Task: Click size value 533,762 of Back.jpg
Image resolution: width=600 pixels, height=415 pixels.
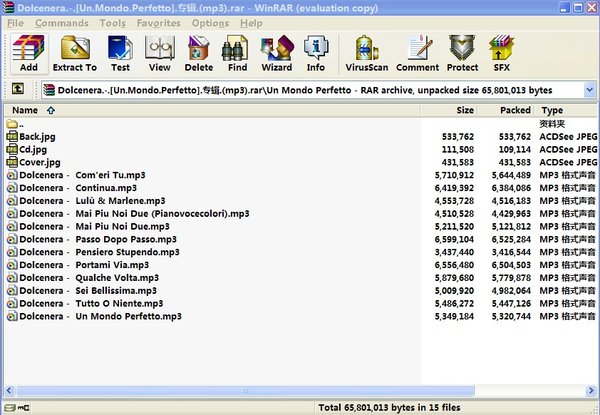Action: coord(458,137)
